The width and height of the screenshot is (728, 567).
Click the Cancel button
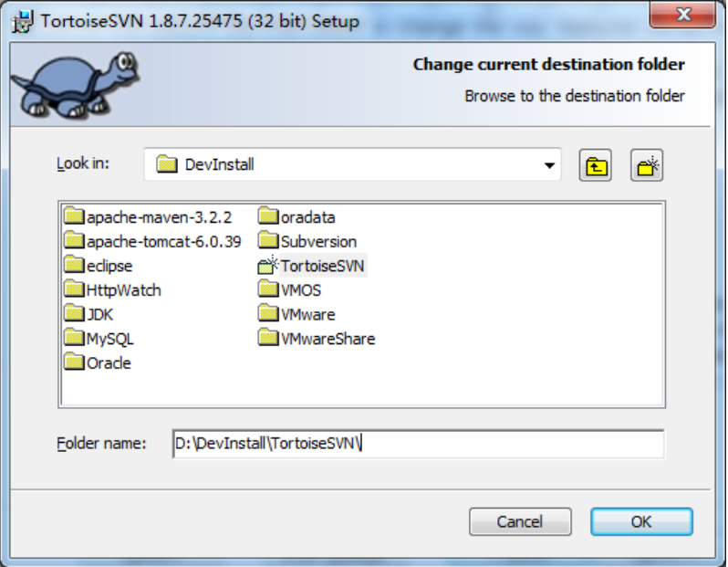pyautogui.click(x=520, y=521)
